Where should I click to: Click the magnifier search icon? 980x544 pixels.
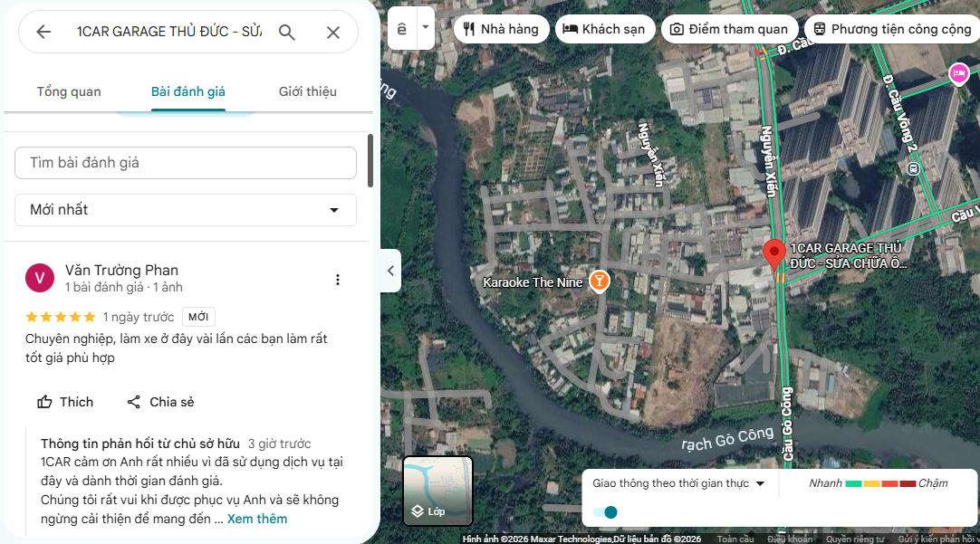(287, 33)
